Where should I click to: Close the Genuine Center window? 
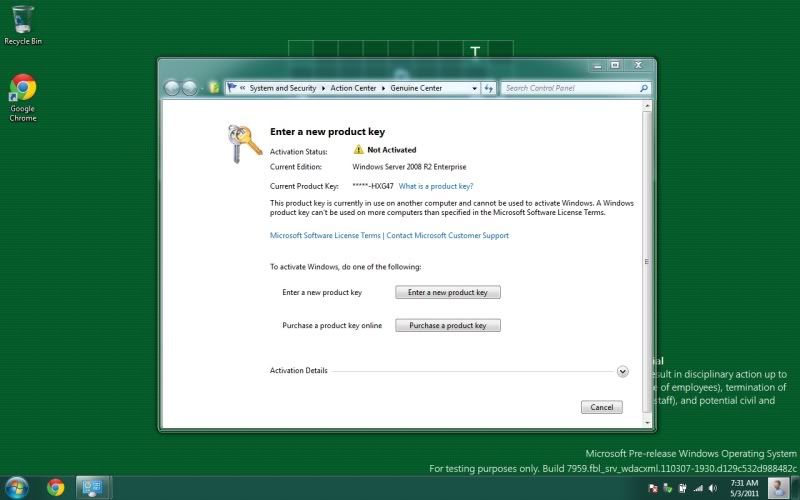tap(638, 65)
